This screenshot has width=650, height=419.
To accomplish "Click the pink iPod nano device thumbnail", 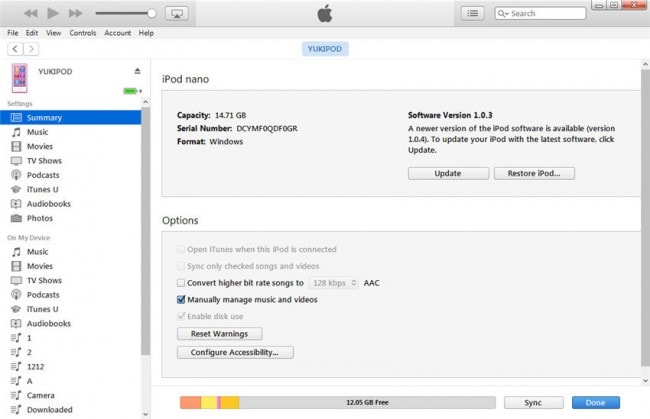I will 19,78.
